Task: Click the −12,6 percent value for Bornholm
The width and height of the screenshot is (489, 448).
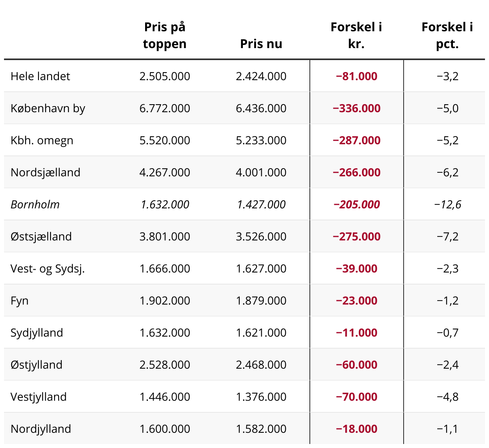Action: point(447,204)
